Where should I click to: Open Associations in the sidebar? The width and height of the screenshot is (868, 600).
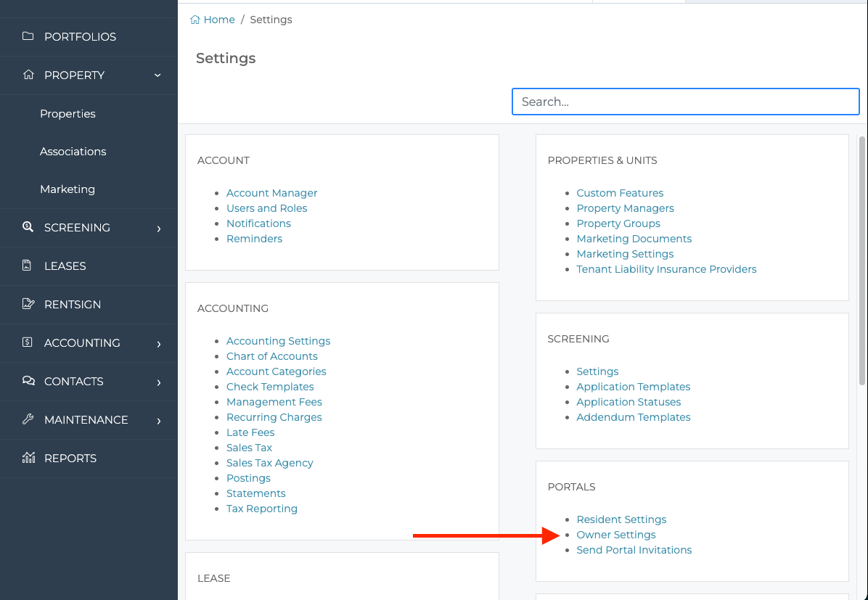[73, 151]
